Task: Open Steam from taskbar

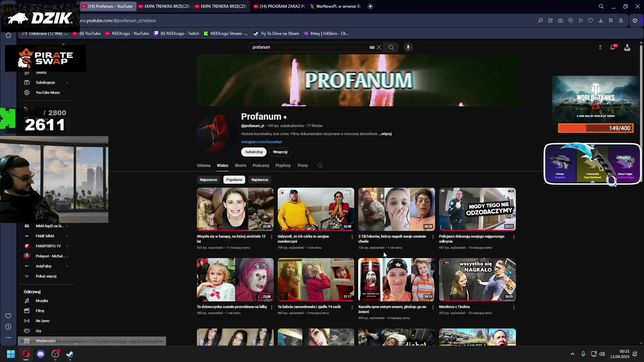Action: [x=70, y=354]
